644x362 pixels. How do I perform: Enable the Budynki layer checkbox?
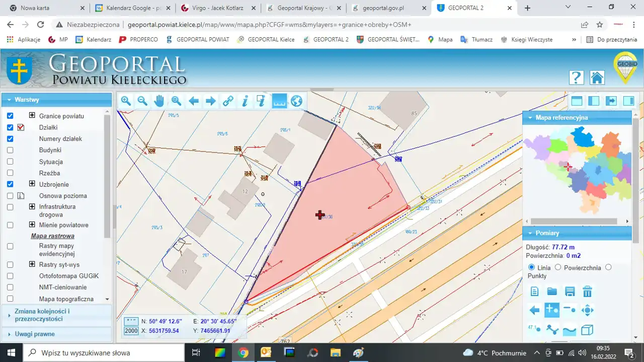tap(10, 150)
